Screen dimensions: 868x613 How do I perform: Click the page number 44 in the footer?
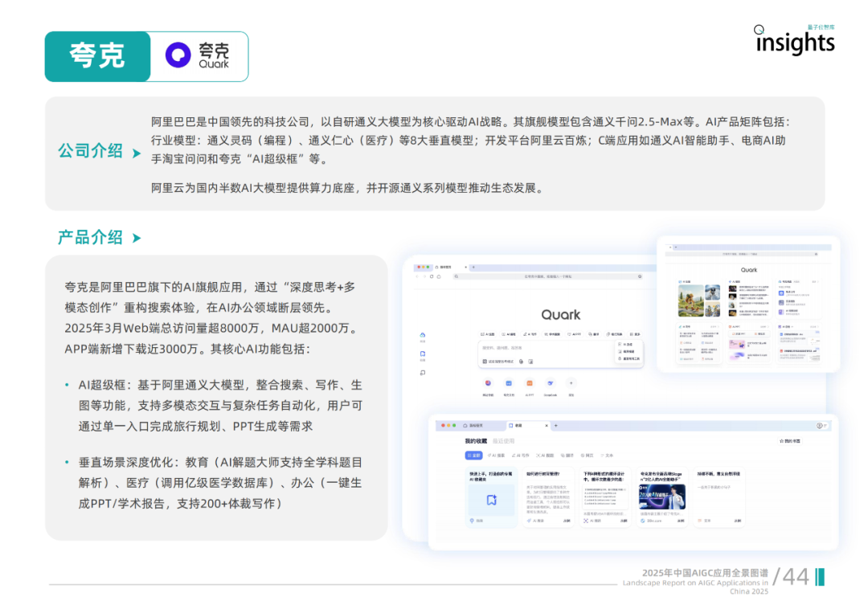click(x=796, y=577)
